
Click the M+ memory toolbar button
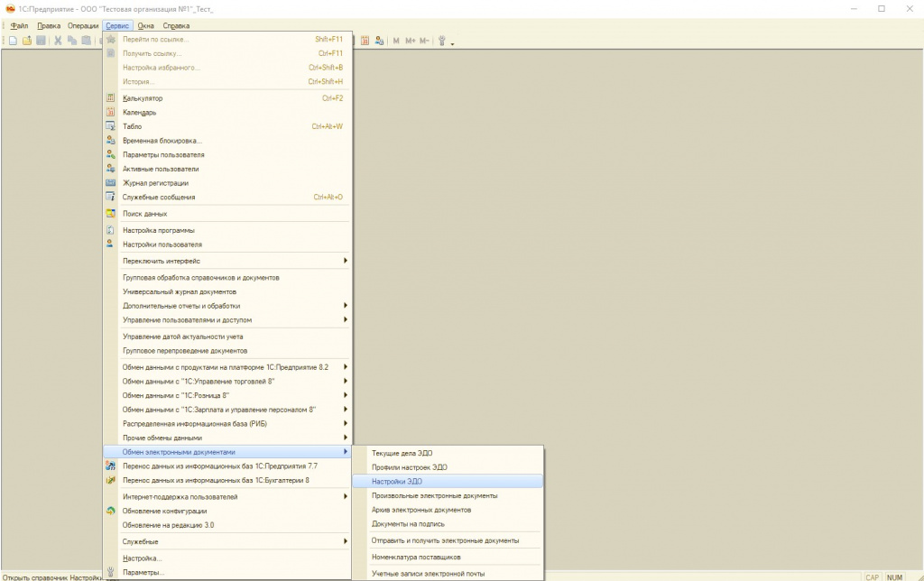pos(411,41)
